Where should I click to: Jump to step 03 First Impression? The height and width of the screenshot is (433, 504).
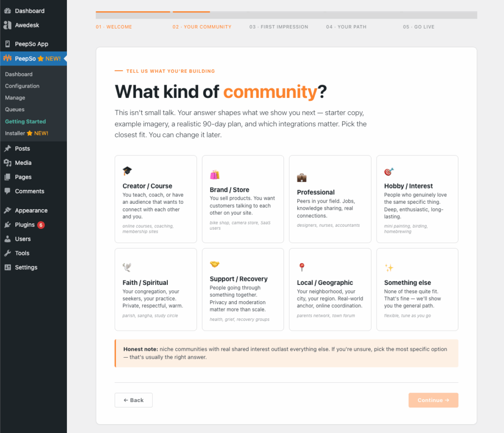279,27
